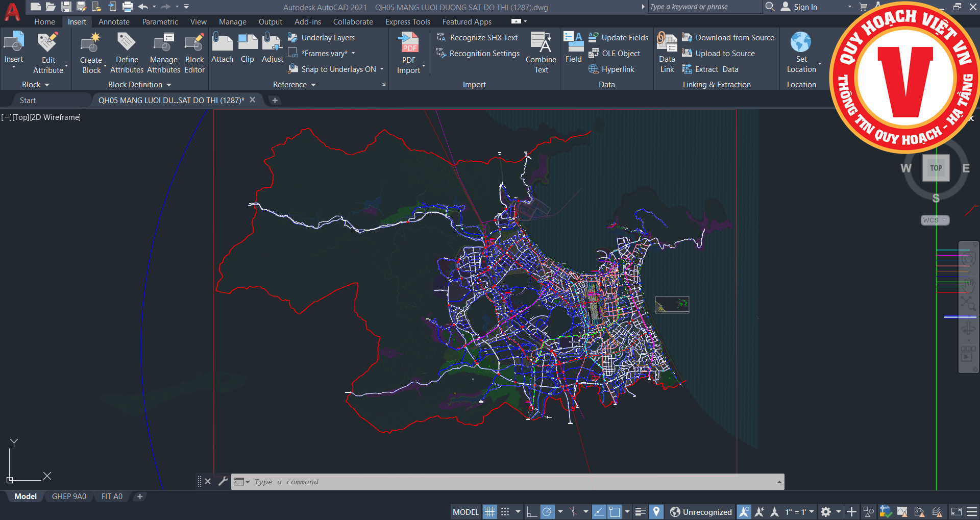Expand the Reference panel dropdown
Viewport: 980px width, 520px height.
point(313,85)
